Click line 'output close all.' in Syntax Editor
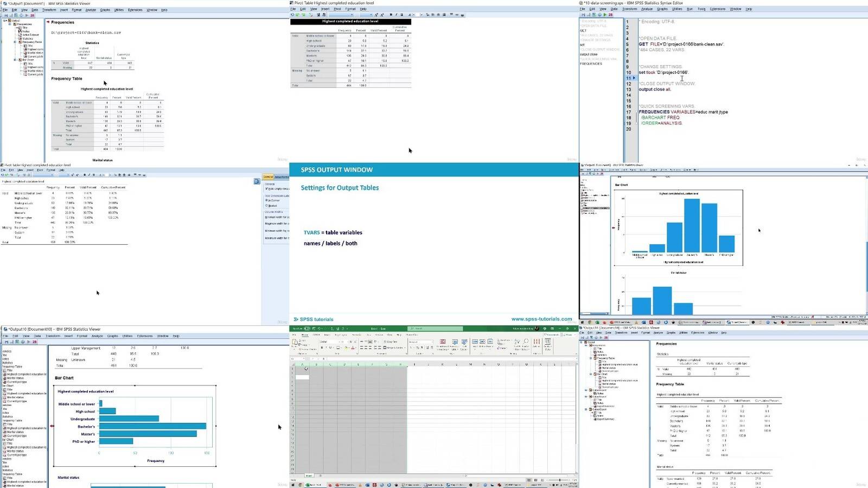The image size is (868, 488). [x=655, y=89]
